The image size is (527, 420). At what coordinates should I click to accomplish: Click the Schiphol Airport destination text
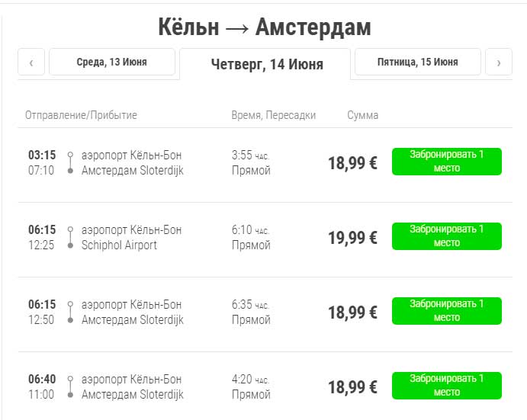pos(119,245)
